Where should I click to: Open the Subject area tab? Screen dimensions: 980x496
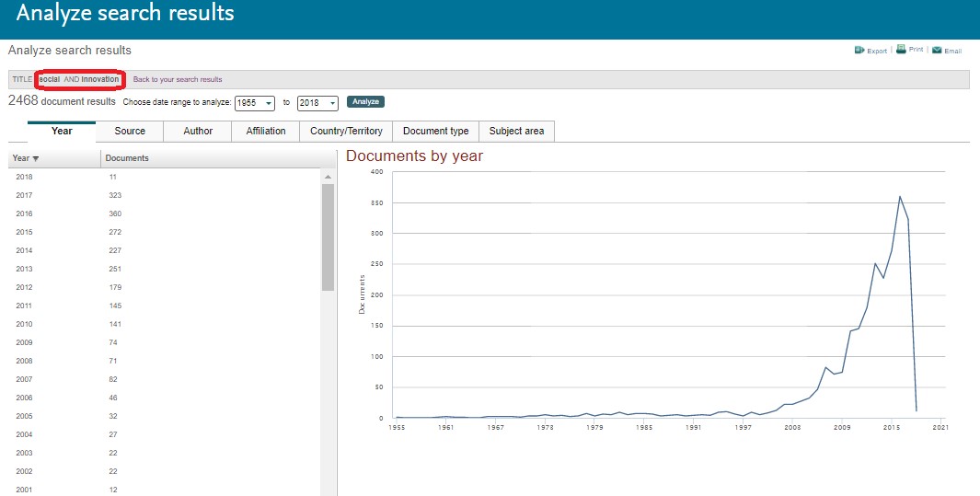516,132
